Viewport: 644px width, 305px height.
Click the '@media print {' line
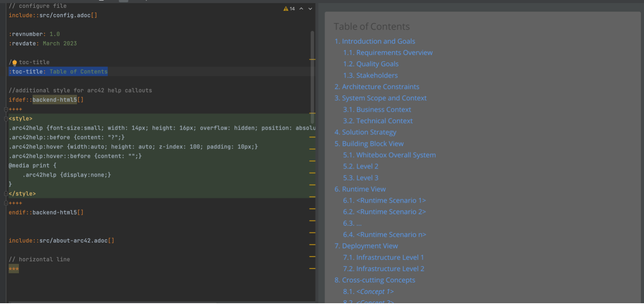pyautogui.click(x=32, y=166)
